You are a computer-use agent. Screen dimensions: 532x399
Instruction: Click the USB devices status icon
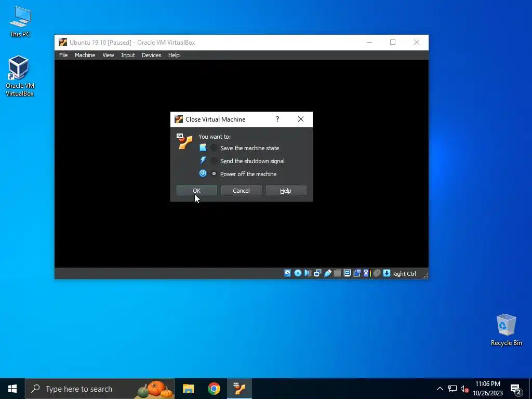tap(327, 273)
